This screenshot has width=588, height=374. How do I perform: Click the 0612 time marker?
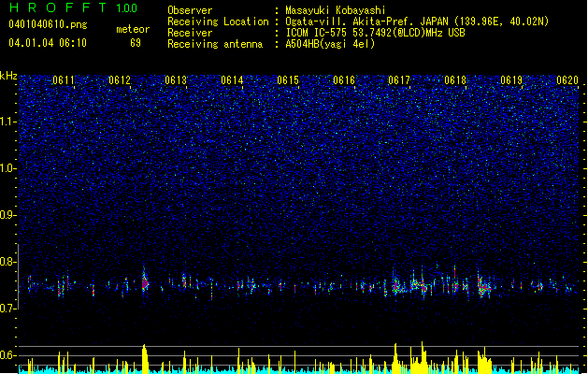[x=120, y=80]
